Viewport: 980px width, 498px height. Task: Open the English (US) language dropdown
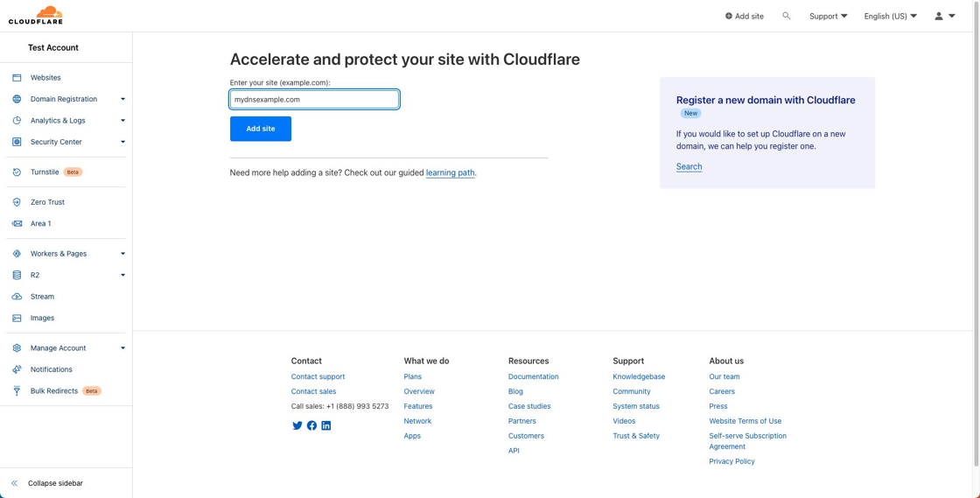tap(890, 17)
